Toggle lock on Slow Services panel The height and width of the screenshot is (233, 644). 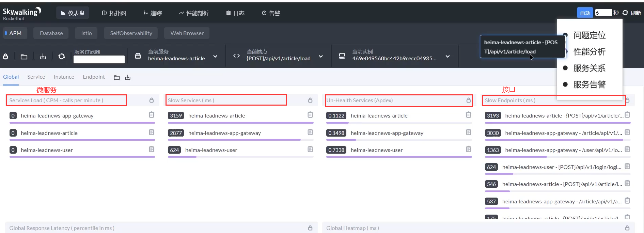pyautogui.click(x=310, y=100)
